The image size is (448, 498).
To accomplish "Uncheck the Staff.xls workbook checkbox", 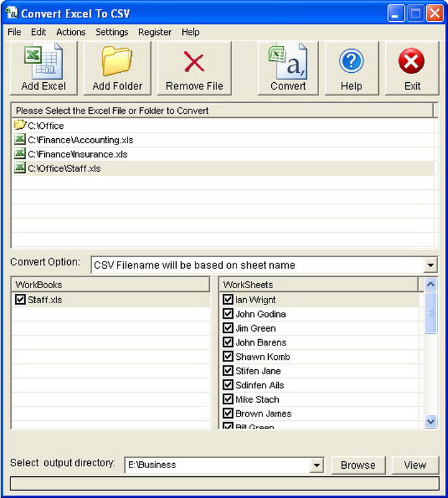I will coord(20,299).
